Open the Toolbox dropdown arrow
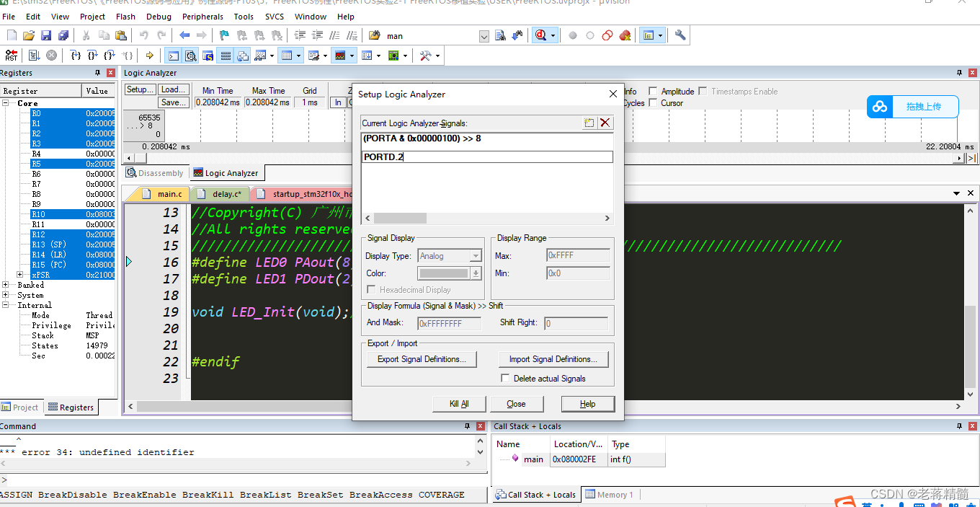The height and width of the screenshot is (507, 980). 437,56
